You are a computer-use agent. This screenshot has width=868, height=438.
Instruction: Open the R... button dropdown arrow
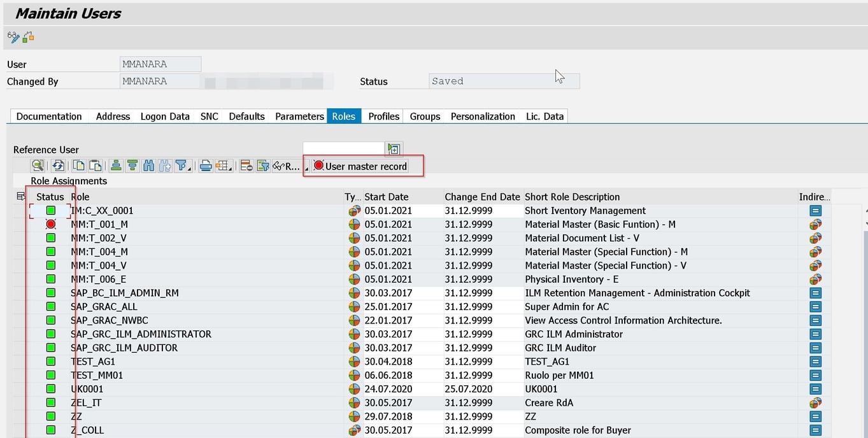[x=305, y=169]
